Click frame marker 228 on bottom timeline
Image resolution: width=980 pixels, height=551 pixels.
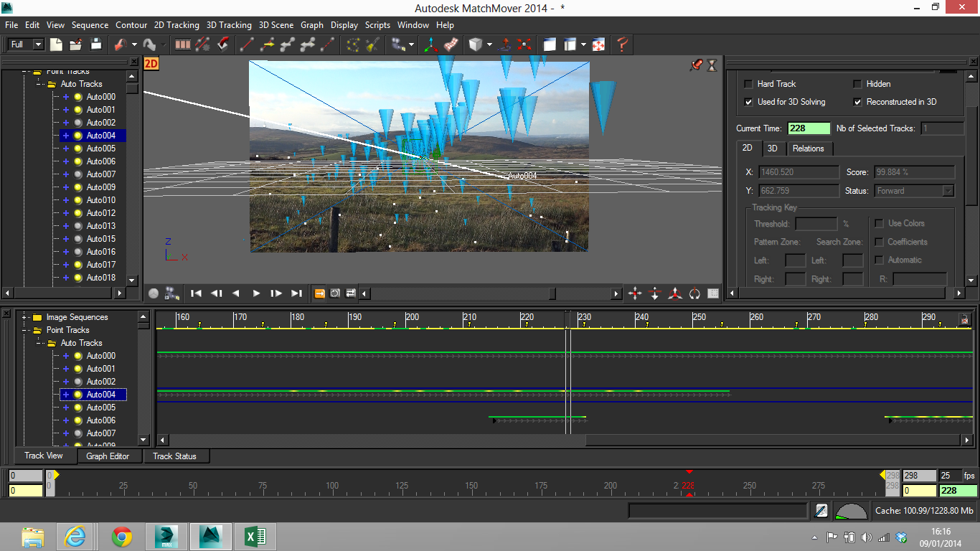tap(688, 486)
